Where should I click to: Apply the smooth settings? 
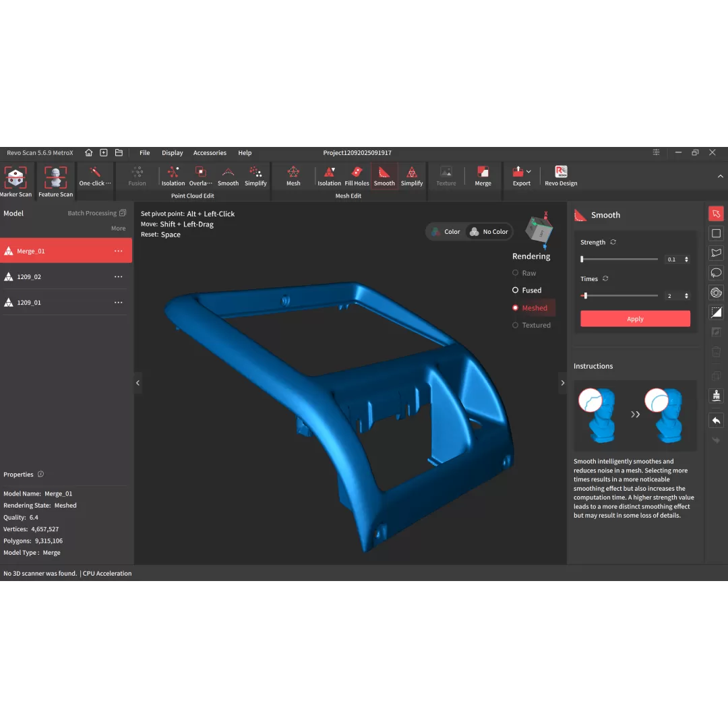[635, 319]
